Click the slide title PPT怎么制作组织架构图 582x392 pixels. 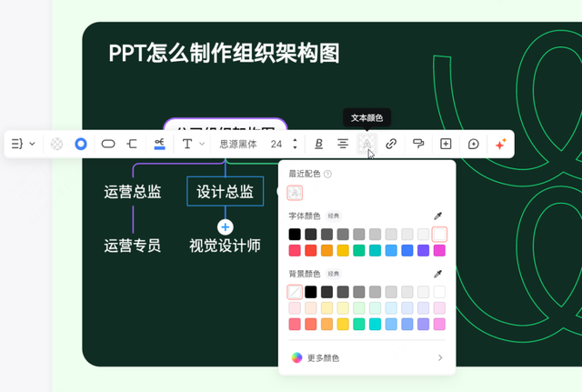coord(225,53)
